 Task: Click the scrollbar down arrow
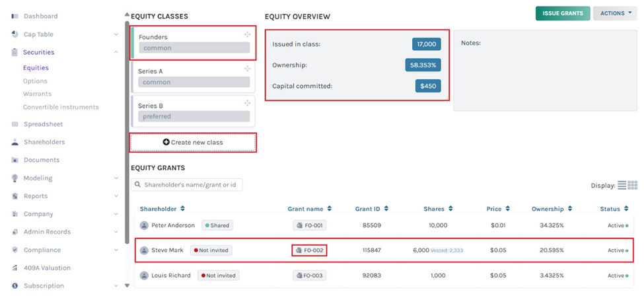(x=127, y=285)
